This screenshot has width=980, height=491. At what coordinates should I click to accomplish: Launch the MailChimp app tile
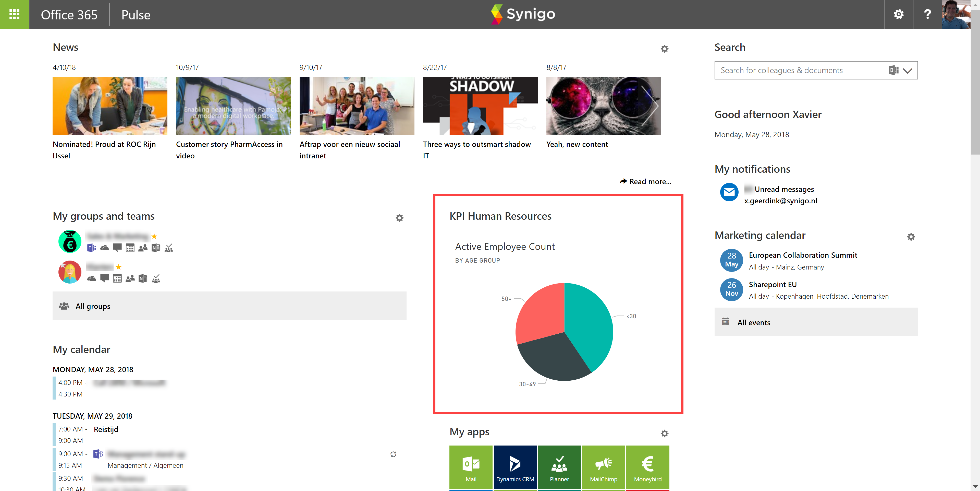click(x=603, y=467)
